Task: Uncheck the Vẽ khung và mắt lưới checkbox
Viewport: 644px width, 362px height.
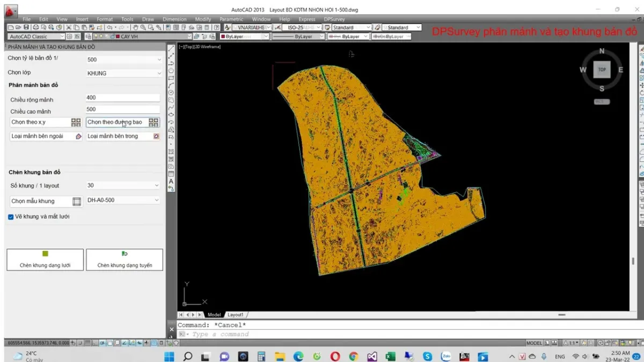Action: pyautogui.click(x=11, y=217)
